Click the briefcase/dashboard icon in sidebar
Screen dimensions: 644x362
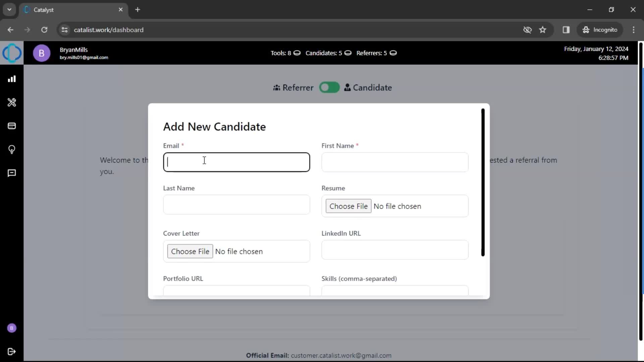point(12,79)
